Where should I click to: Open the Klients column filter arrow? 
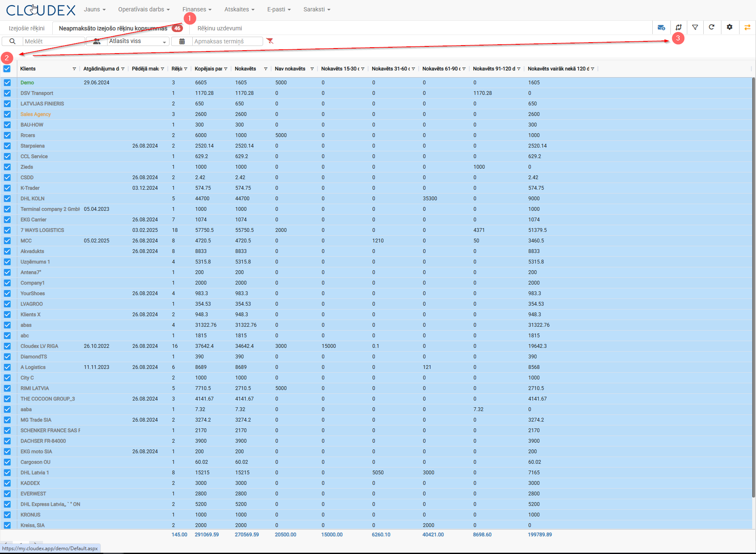[x=74, y=69]
